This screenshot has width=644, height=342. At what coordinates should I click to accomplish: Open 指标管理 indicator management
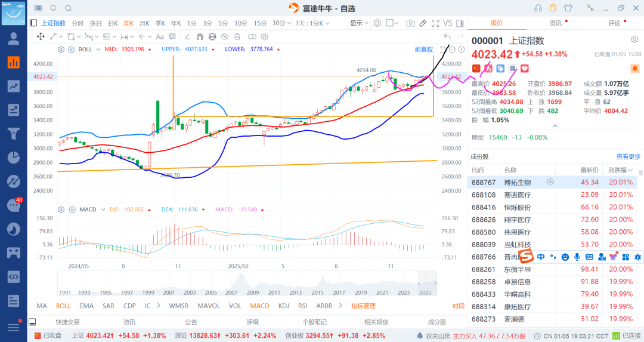coord(363,306)
